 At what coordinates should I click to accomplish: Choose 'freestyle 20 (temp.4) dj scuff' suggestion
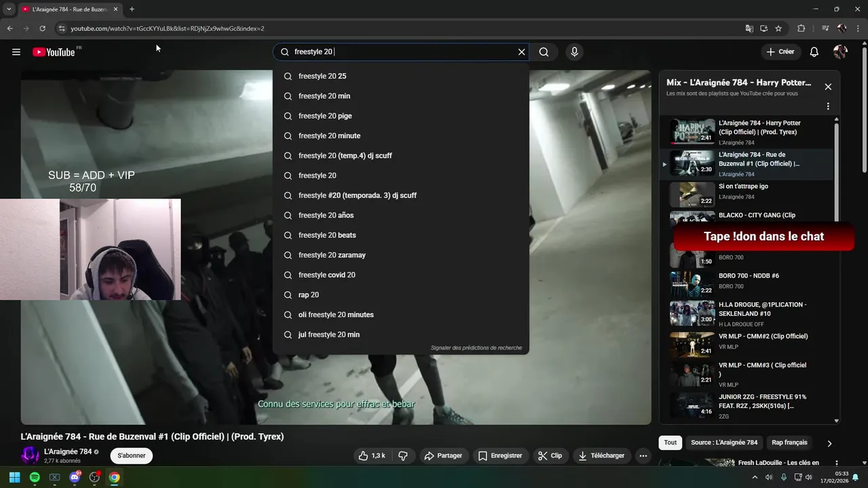click(x=401, y=156)
